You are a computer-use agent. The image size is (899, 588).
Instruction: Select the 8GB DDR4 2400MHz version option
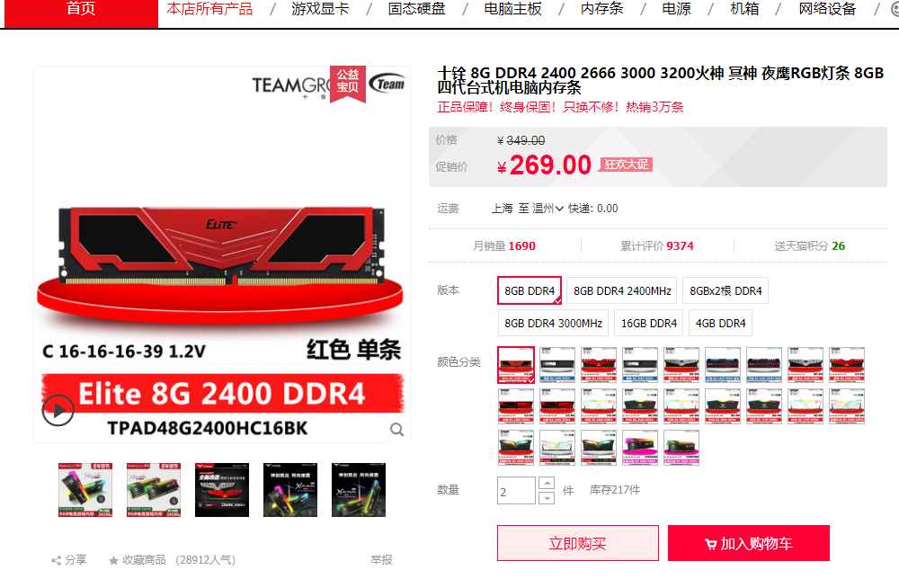click(622, 290)
